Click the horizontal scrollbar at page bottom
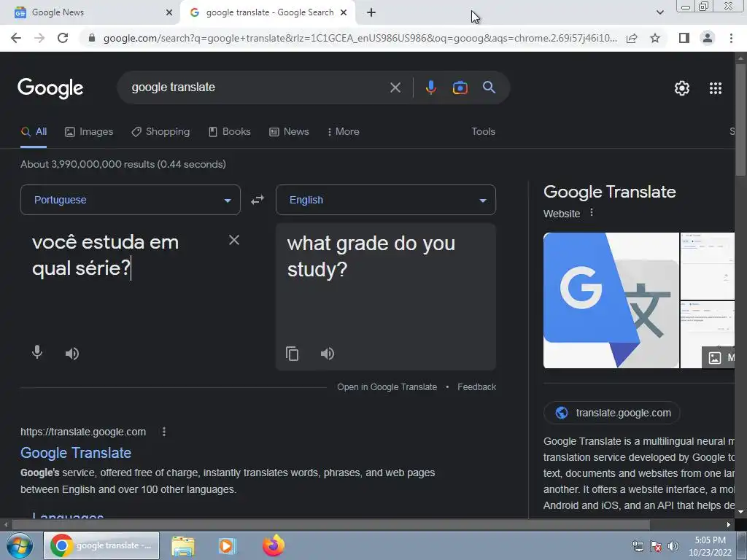 [330, 525]
